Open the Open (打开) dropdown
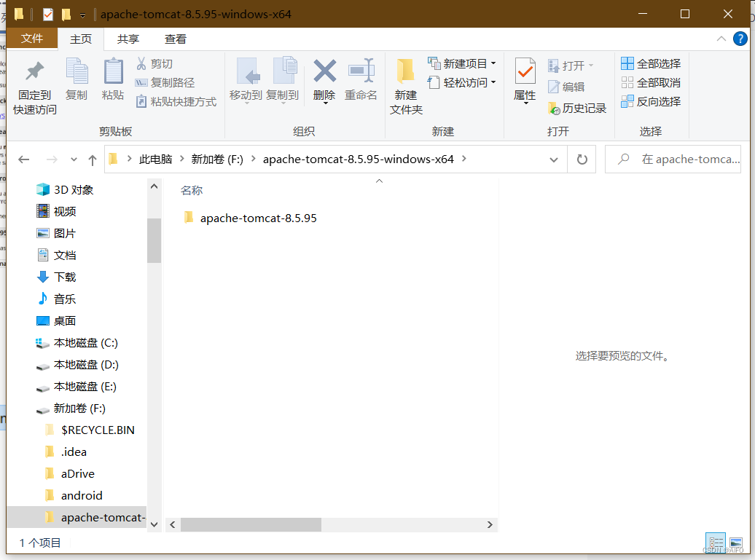Viewport: 755px width, 560px height. coord(571,66)
